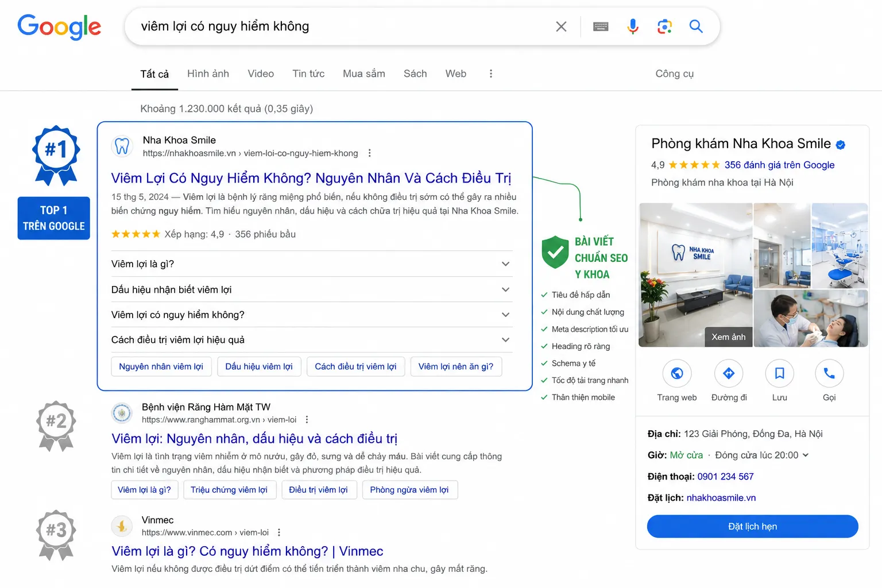The width and height of the screenshot is (882, 588).
Task: Click the Đường đi directions icon
Action: pyautogui.click(x=729, y=374)
